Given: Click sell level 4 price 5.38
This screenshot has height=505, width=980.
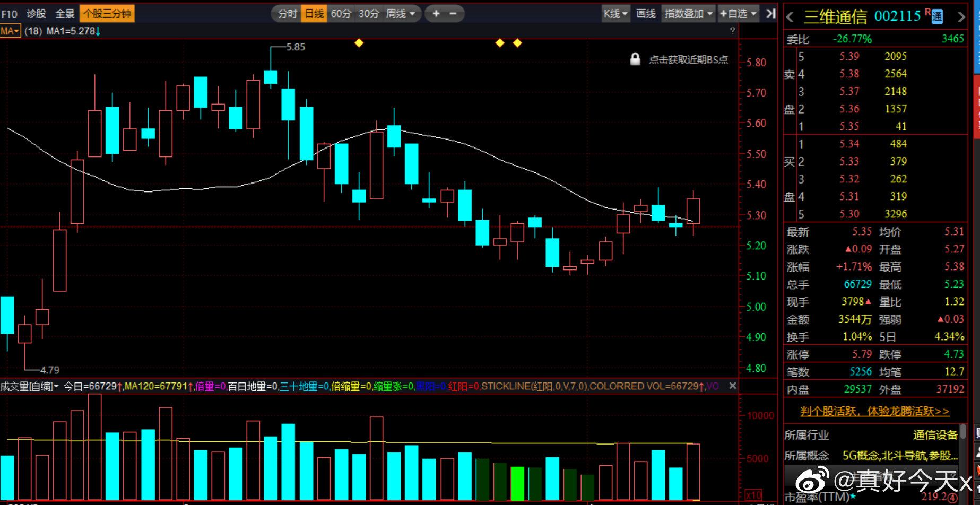Looking at the screenshot, I should click(849, 74).
